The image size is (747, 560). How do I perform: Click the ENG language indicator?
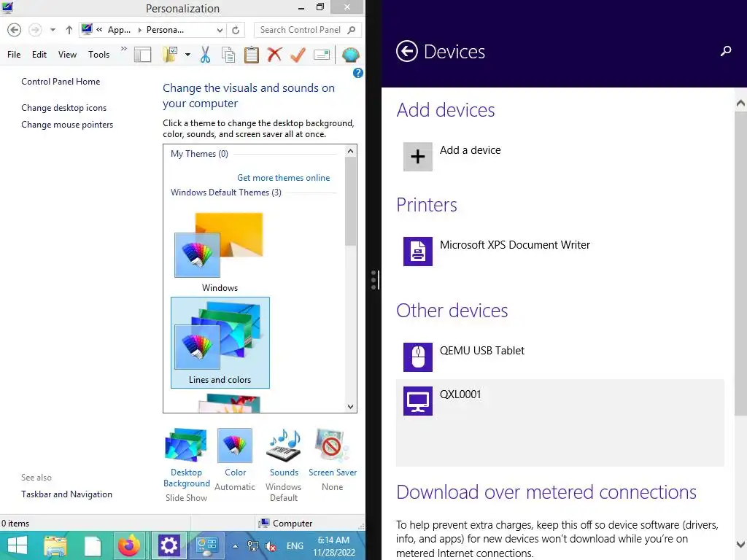click(x=295, y=546)
